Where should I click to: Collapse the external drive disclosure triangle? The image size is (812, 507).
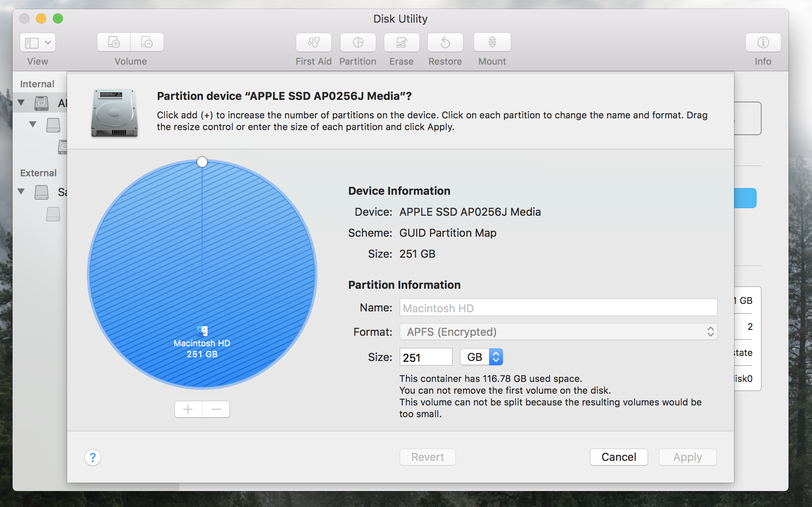click(x=21, y=191)
